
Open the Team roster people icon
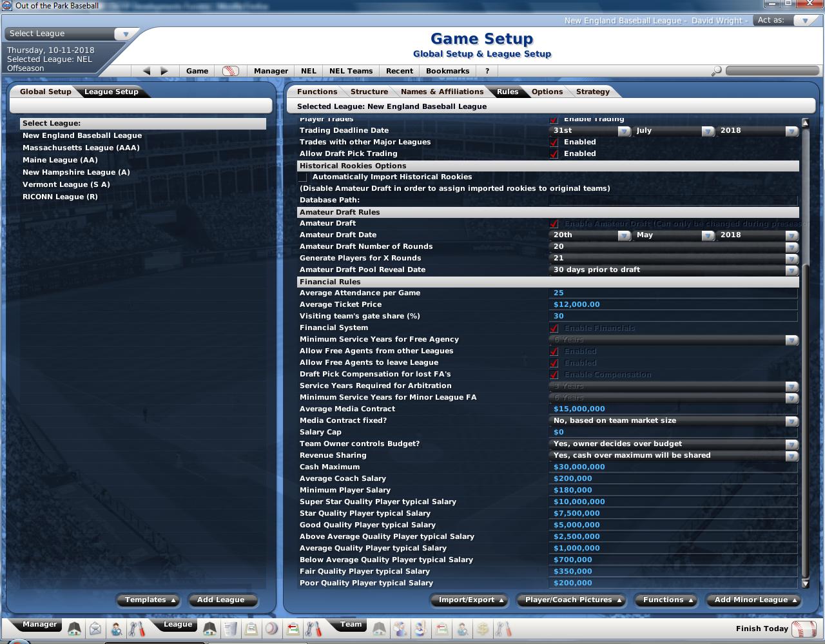pyautogui.click(x=400, y=629)
